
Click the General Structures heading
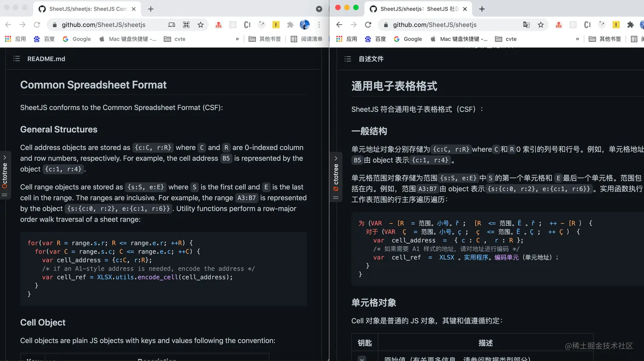point(59,130)
